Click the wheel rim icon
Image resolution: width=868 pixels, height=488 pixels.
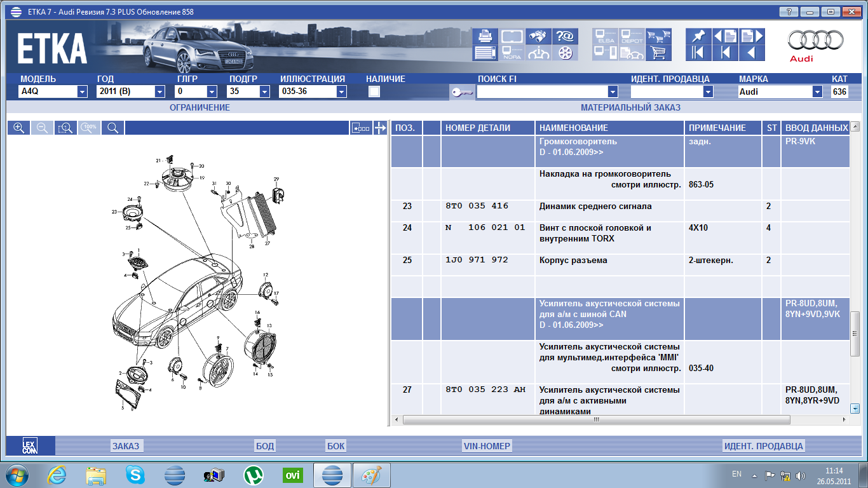[x=564, y=53]
